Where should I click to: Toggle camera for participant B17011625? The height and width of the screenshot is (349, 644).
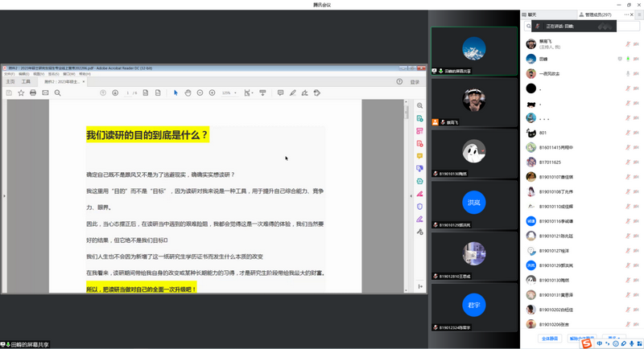pyautogui.click(x=636, y=162)
